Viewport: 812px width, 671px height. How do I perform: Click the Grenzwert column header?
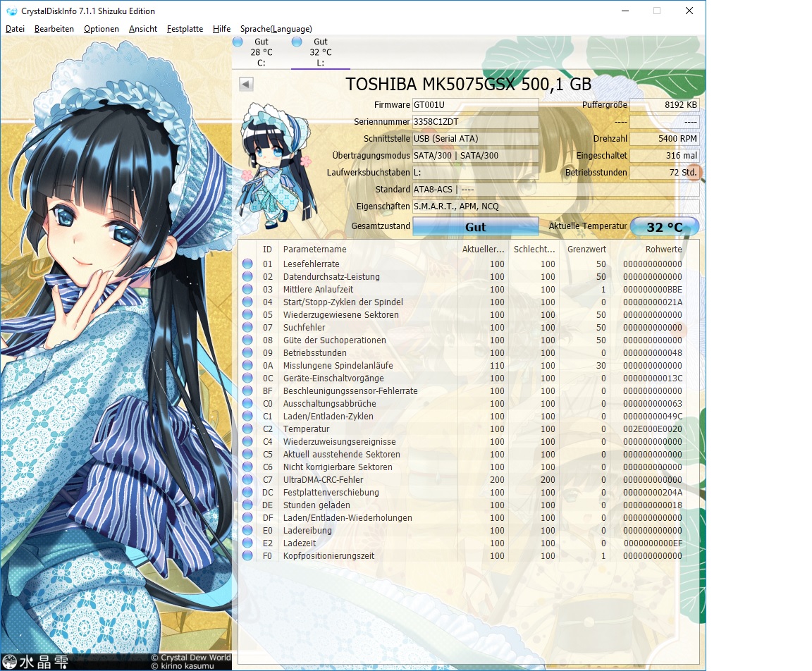pos(586,249)
